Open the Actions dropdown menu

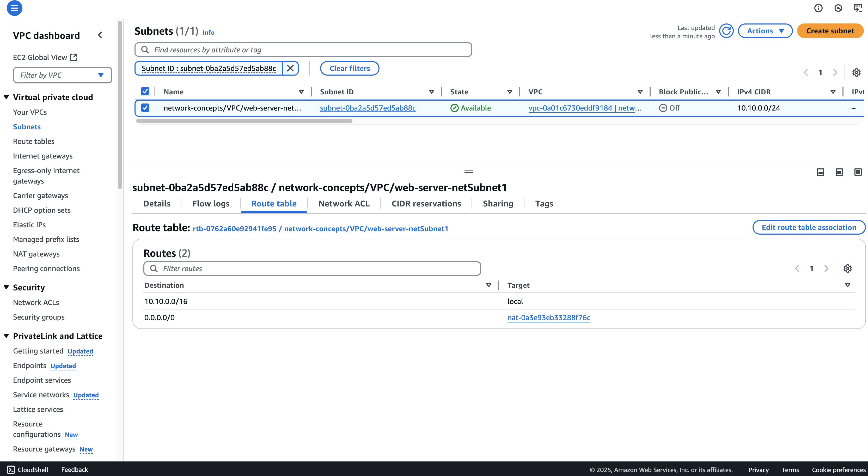pos(765,31)
